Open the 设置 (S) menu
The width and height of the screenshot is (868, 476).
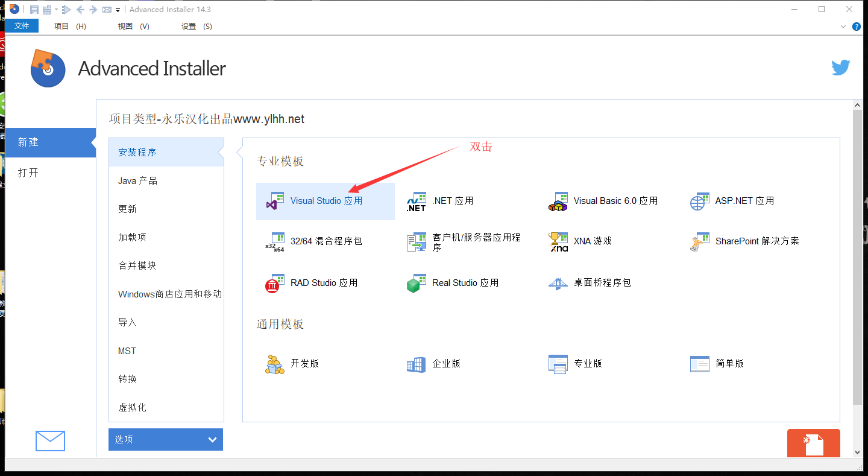197,27
